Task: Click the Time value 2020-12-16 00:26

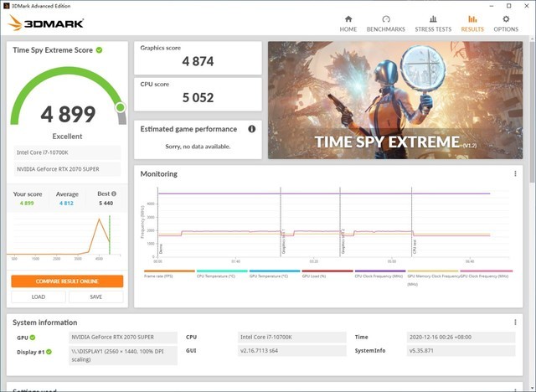Action: point(461,337)
